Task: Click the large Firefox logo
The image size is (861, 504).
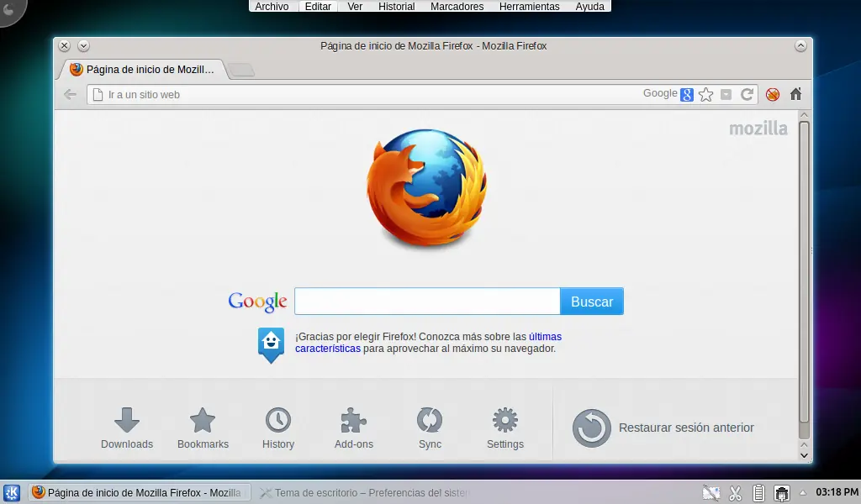Action: (426, 188)
